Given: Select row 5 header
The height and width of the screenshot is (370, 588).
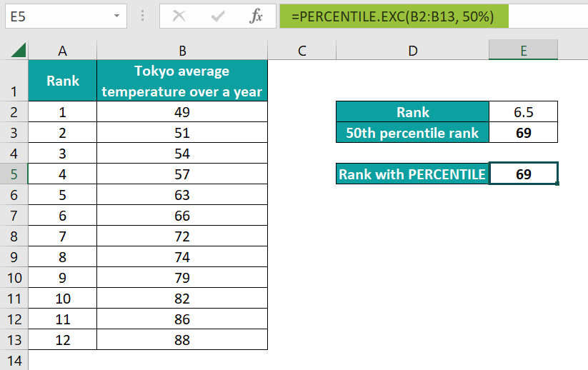Looking at the screenshot, I should tap(14, 174).
